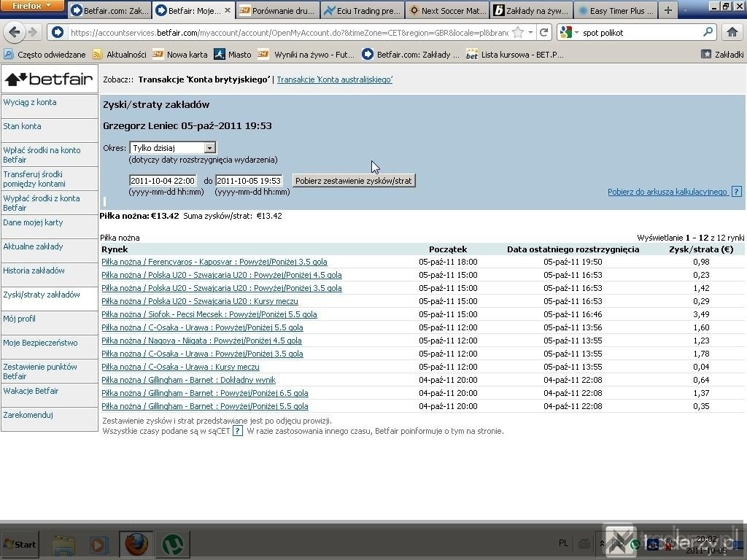Open Wypłać środki z konta Betfair
The image size is (747, 560).
tap(42, 203)
